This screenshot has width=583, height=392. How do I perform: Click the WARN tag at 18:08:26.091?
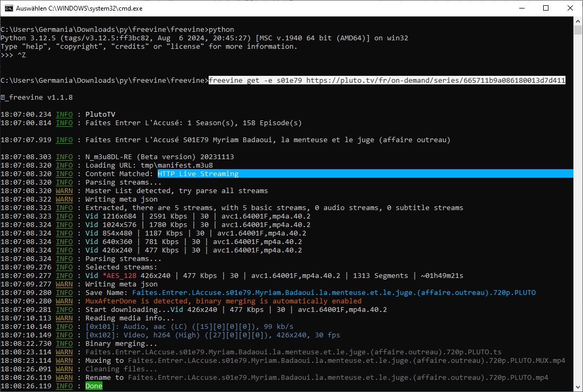(64, 369)
